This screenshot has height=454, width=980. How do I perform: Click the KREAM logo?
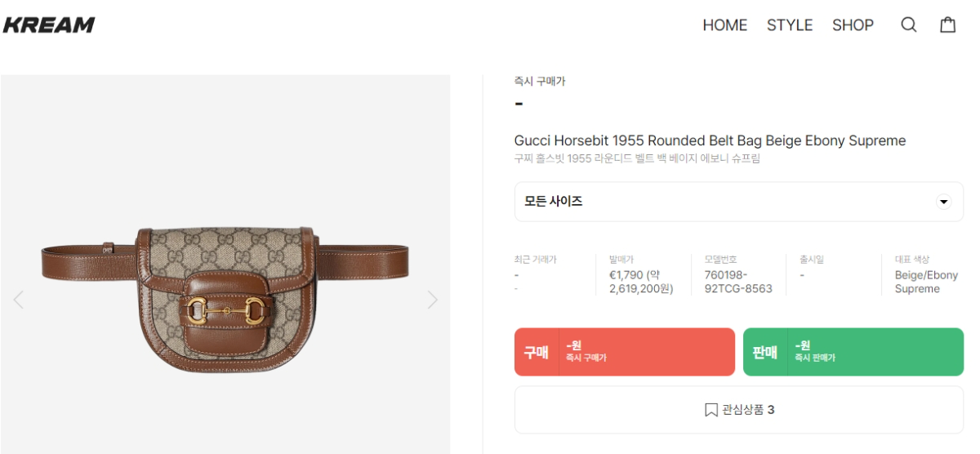pos(49,25)
